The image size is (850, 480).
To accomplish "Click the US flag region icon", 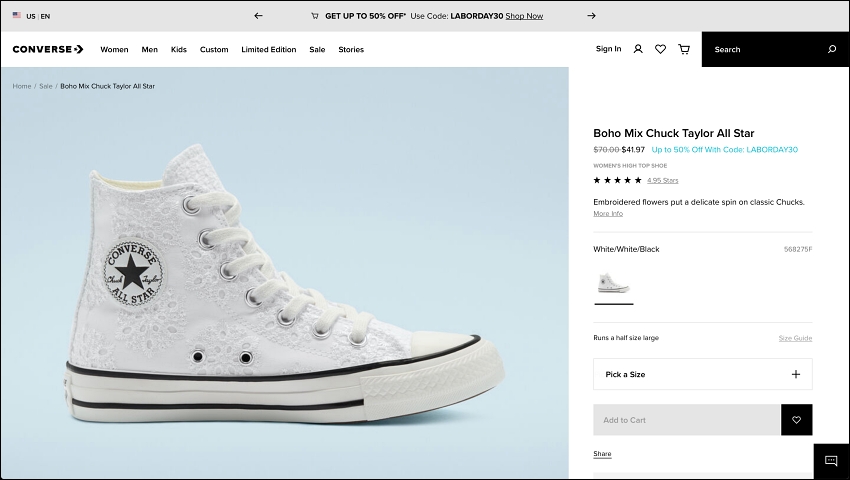I will [x=17, y=16].
